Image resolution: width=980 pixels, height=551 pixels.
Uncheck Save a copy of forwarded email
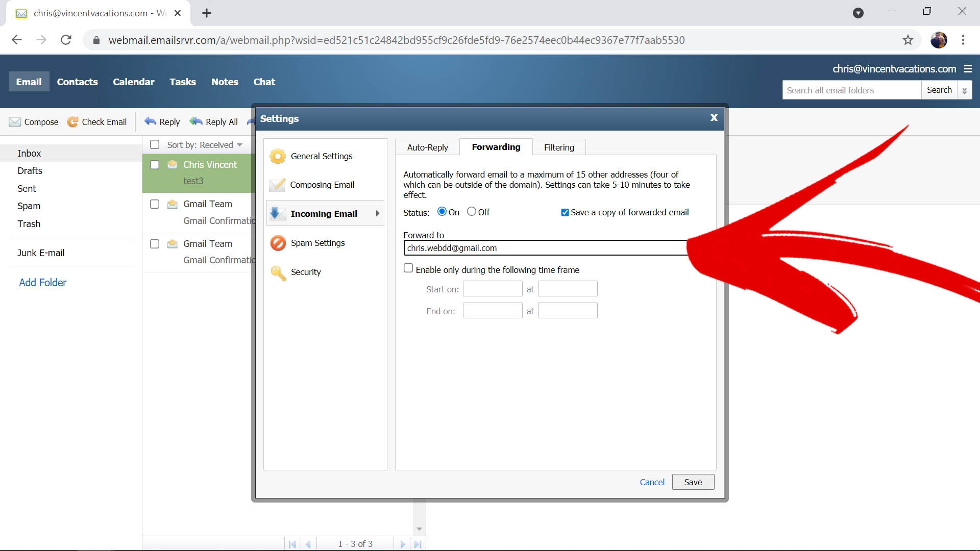pos(565,212)
